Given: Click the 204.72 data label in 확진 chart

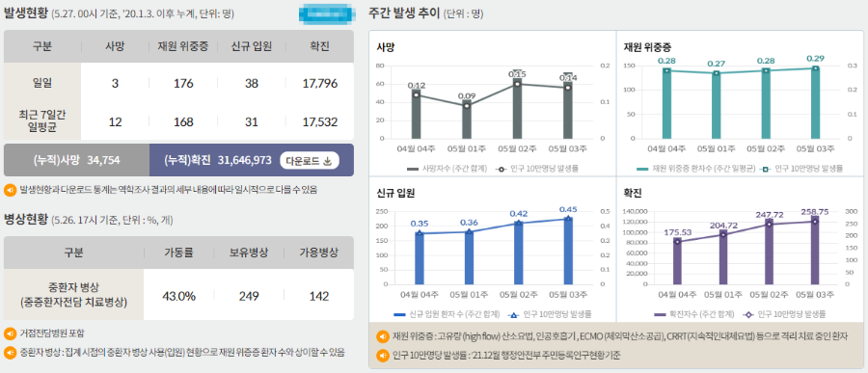Looking at the screenshot, I should pos(724,226).
